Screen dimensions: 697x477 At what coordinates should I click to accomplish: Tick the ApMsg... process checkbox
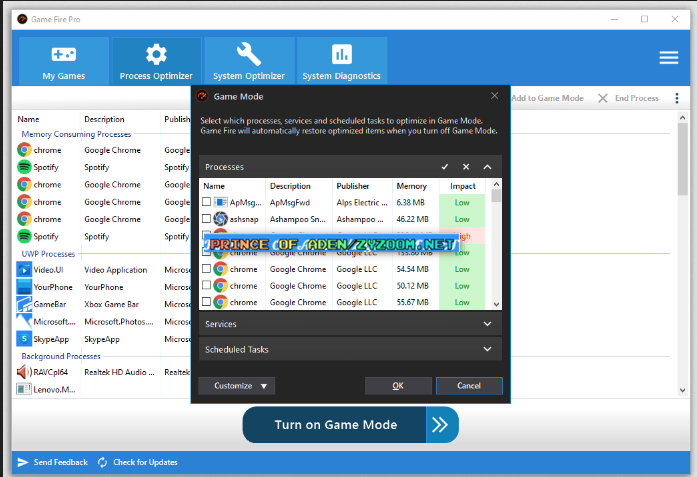[206, 202]
